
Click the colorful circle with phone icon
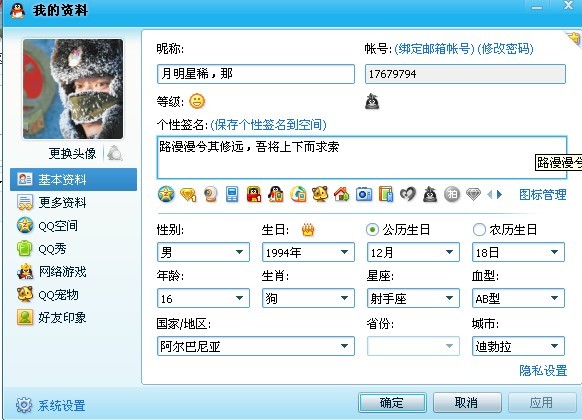click(298, 194)
